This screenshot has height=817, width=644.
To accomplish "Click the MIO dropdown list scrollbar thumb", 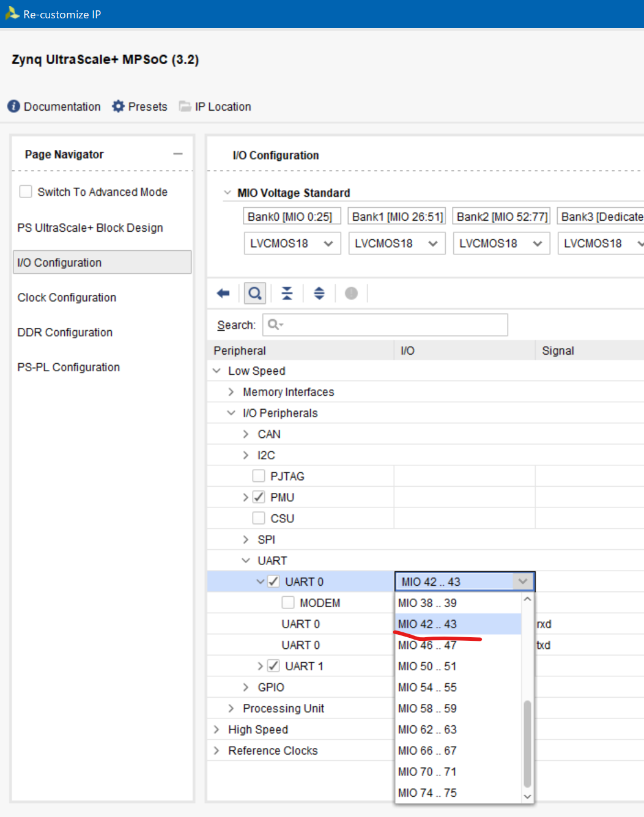I will [x=527, y=744].
